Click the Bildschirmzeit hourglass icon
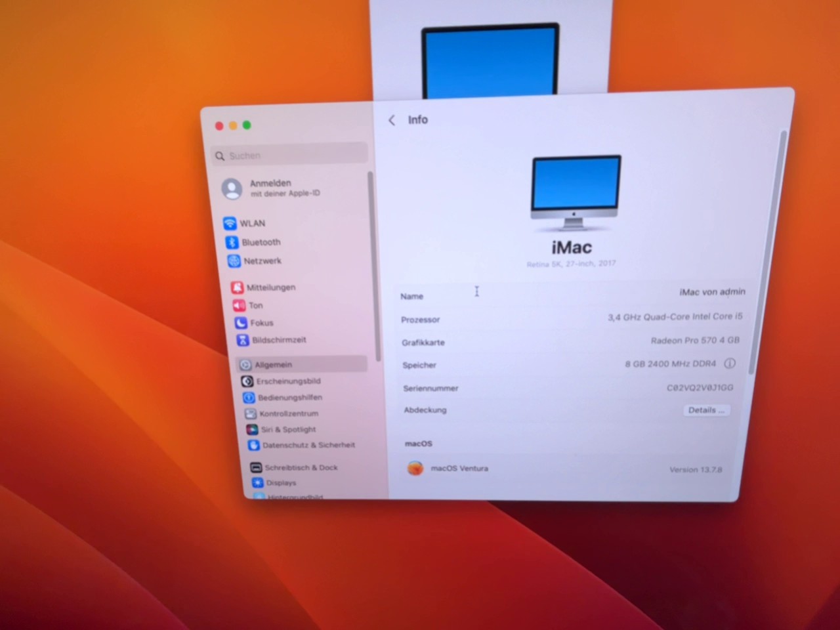The width and height of the screenshot is (840, 630). [x=243, y=340]
